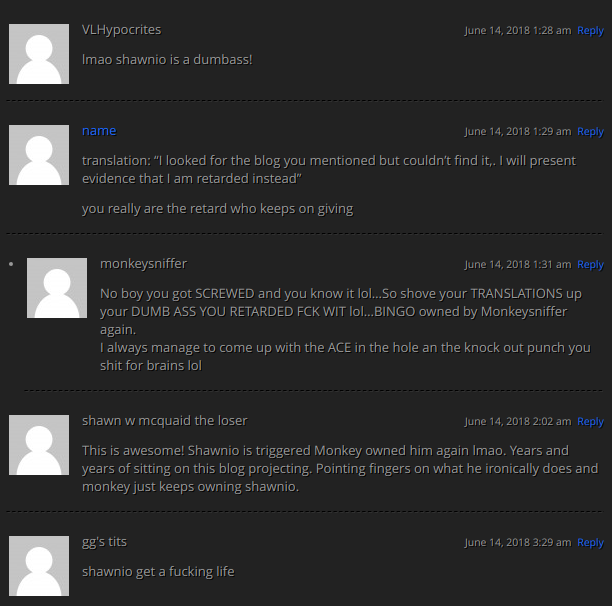
Task: Click the June 14, 2018 1:31 am timestamp
Action: tap(518, 265)
